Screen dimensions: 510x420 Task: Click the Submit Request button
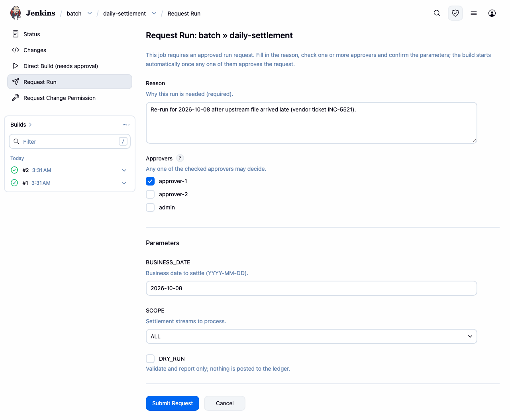pos(173,403)
